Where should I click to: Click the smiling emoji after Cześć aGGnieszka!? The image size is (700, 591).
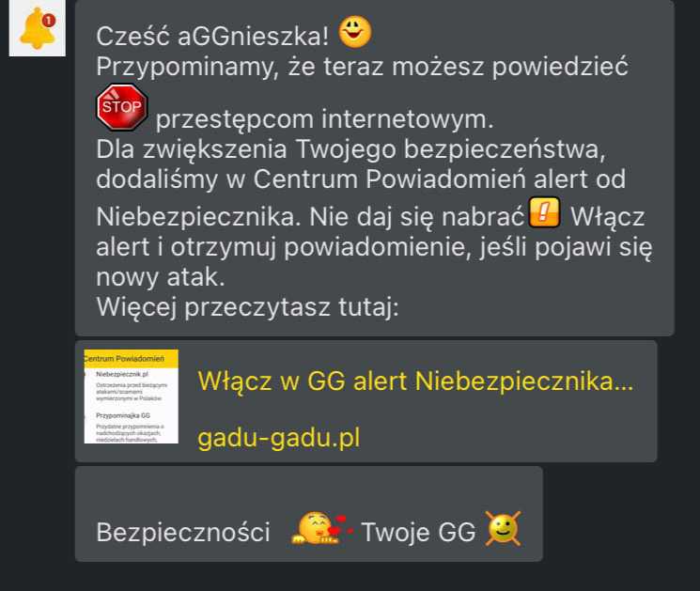[355, 32]
